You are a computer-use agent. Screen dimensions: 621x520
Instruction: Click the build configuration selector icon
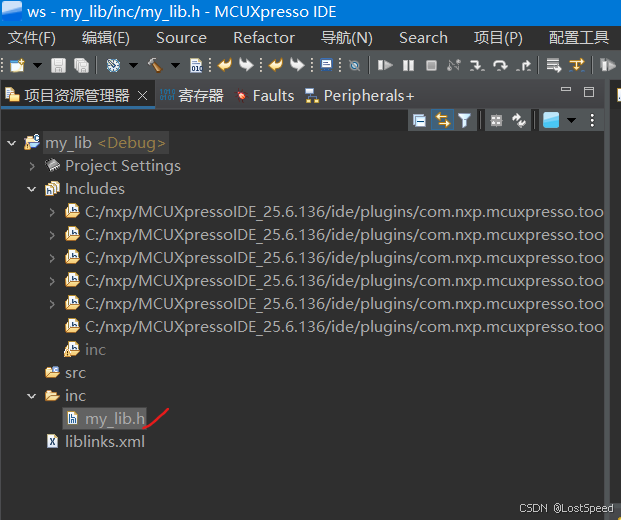pyautogui.click(x=113, y=65)
